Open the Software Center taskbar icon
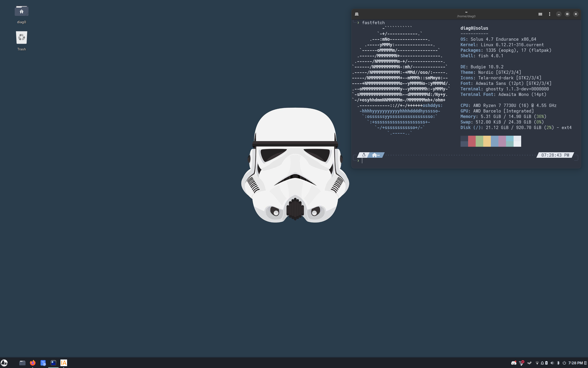Viewport: 588px width, 368px height. [43, 363]
